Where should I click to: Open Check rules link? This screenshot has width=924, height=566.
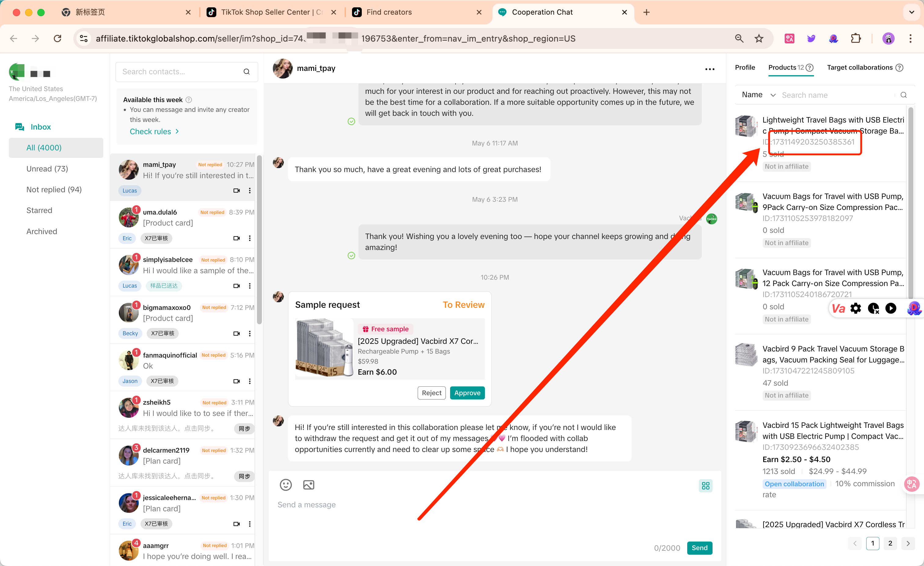pos(154,131)
